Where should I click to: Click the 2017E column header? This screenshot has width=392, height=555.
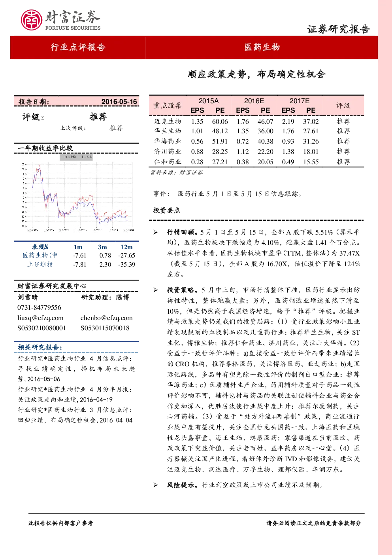click(x=300, y=101)
